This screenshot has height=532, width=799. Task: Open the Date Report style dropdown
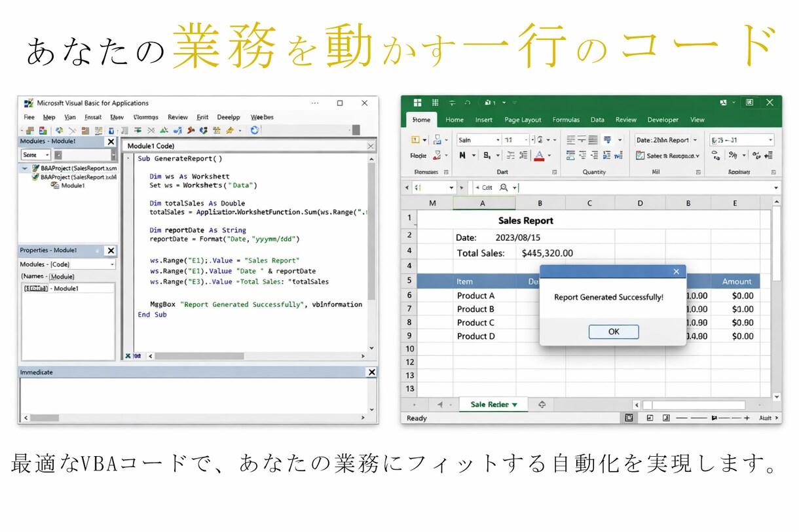pyautogui.click(x=695, y=140)
